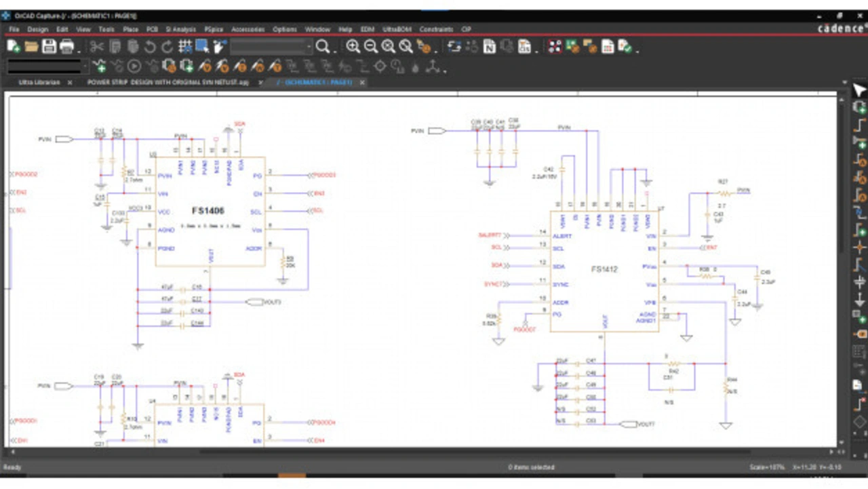The width and height of the screenshot is (868, 489).
Task: Choose the Select arrow tool in right palette
Action: click(x=859, y=90)
